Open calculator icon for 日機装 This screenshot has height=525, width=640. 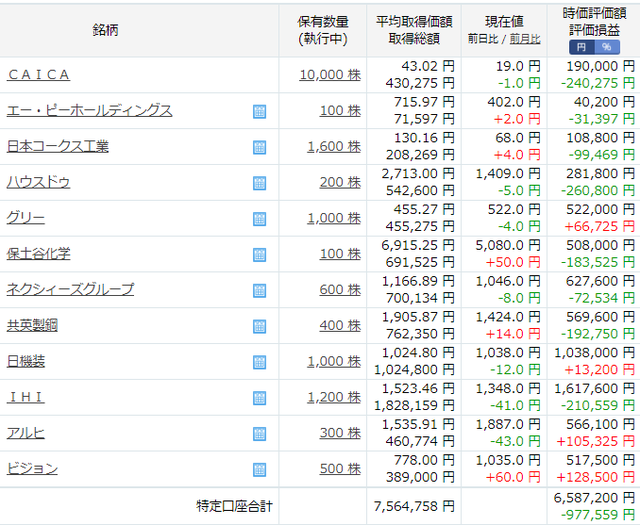click(260, 362)
